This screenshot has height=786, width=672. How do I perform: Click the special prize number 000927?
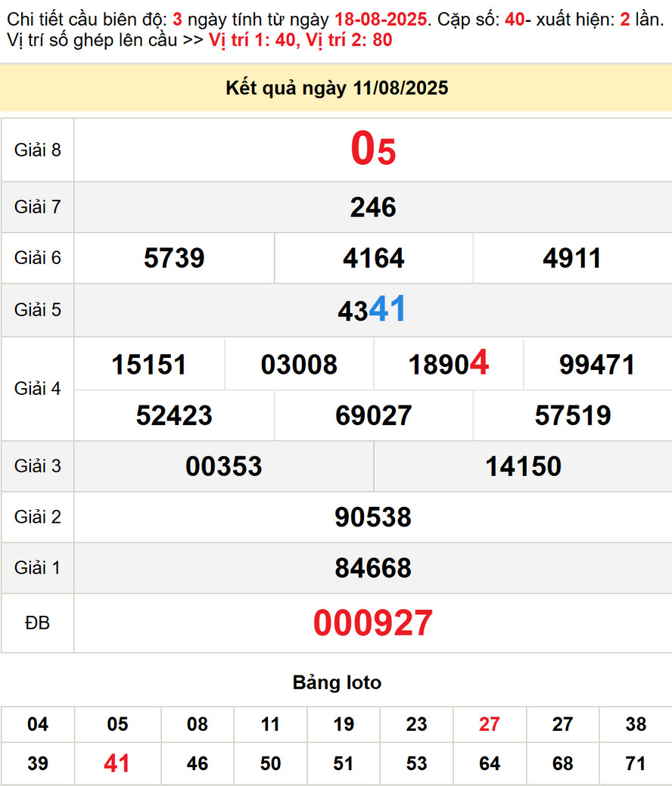373,623
